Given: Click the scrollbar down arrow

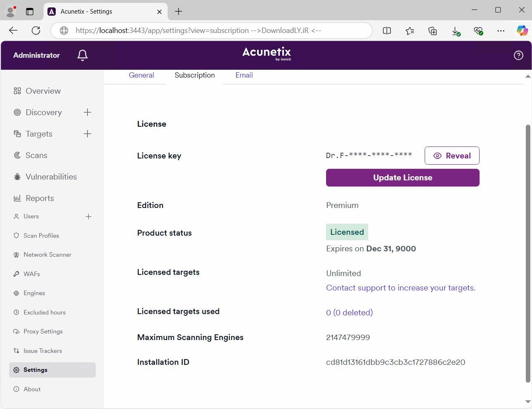Looking at the screenshot, I should click(528, 402).
